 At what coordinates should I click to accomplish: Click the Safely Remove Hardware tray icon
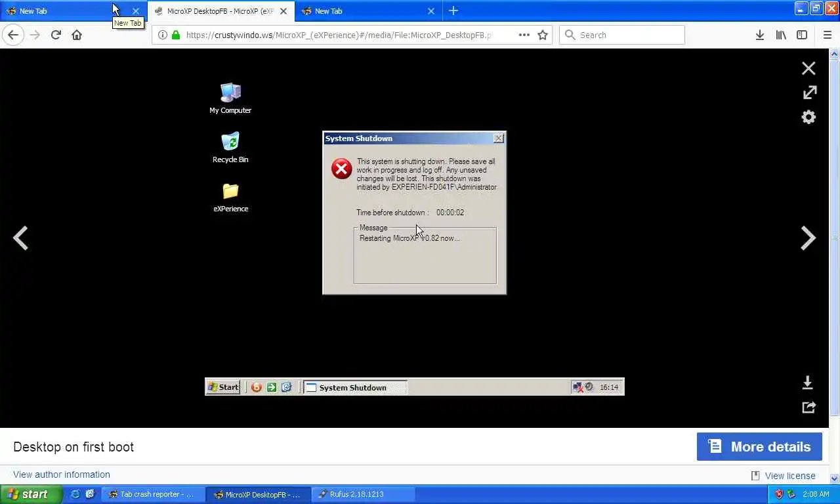[791, 494]
